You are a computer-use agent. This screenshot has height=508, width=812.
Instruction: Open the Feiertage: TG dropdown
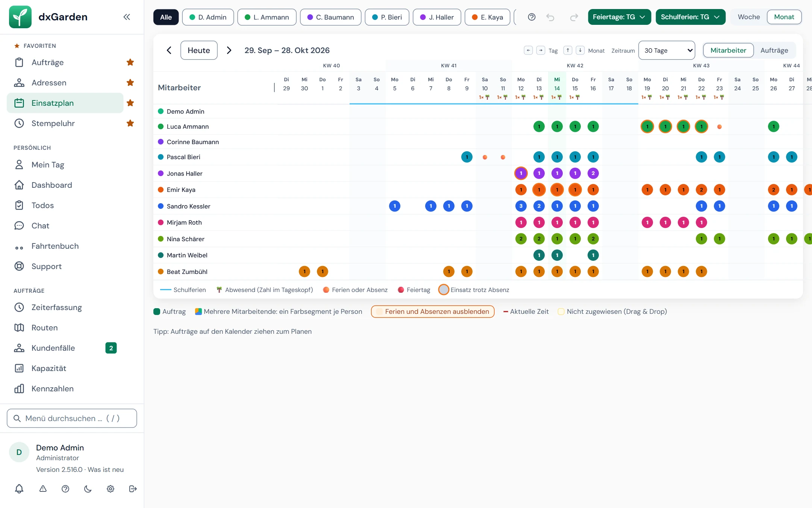pyautogui.click(x=620, y=17)
